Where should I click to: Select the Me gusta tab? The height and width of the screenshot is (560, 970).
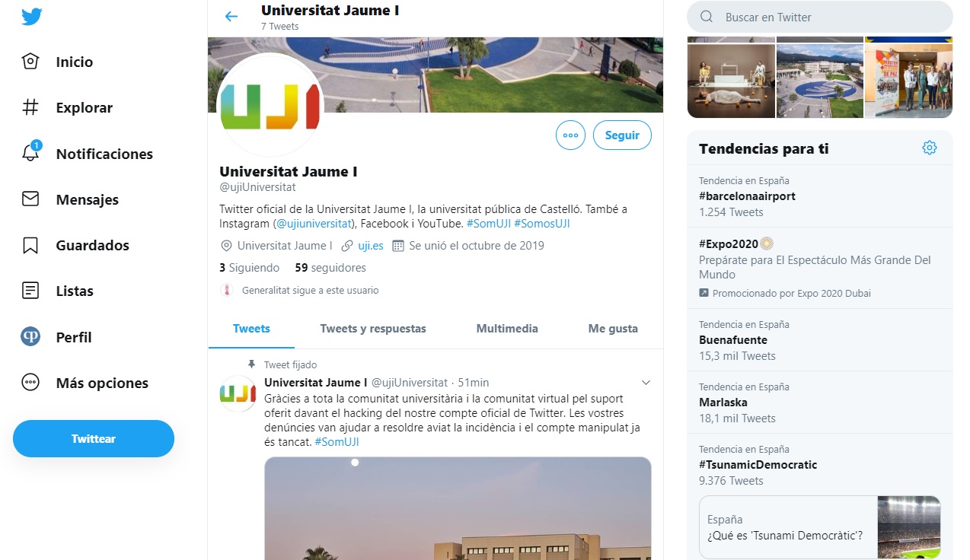tap(613, 329)
